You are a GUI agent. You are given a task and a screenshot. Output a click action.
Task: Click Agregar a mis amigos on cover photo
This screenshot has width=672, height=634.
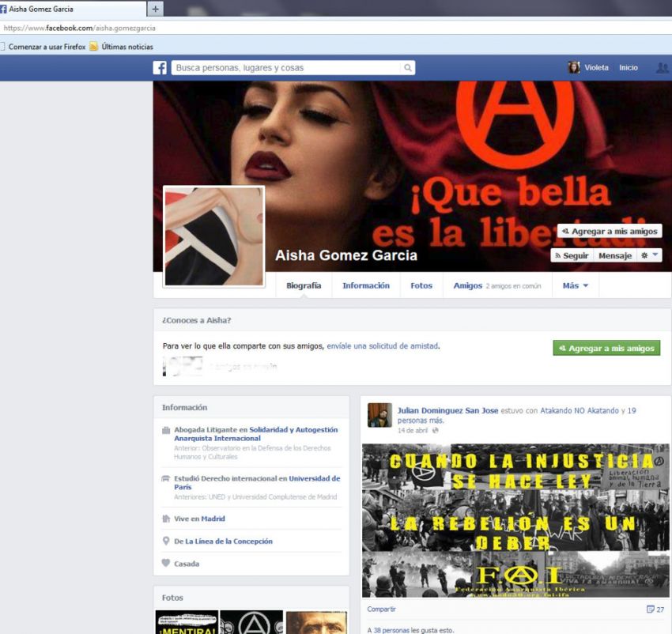pyautogui.click(x=610, y=231)
